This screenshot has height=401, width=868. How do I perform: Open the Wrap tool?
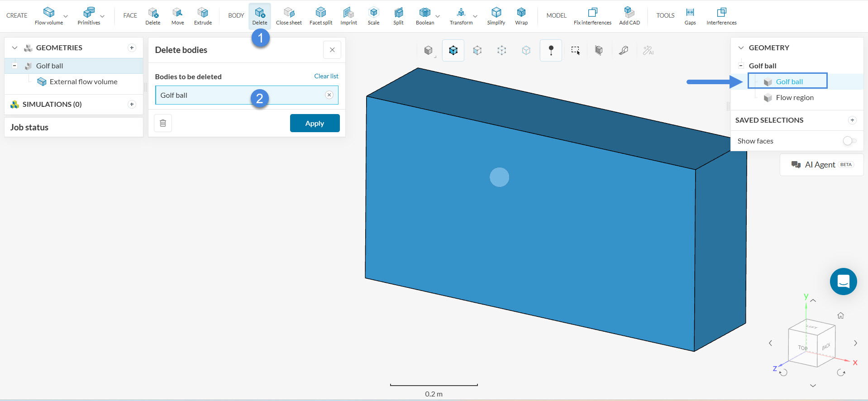(521, 16)
